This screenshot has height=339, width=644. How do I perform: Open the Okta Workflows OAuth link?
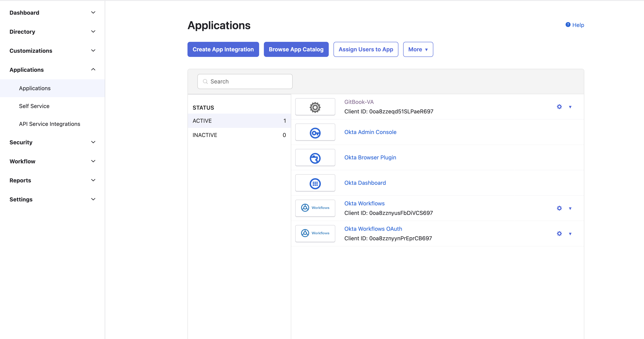[x=373, y=229]
